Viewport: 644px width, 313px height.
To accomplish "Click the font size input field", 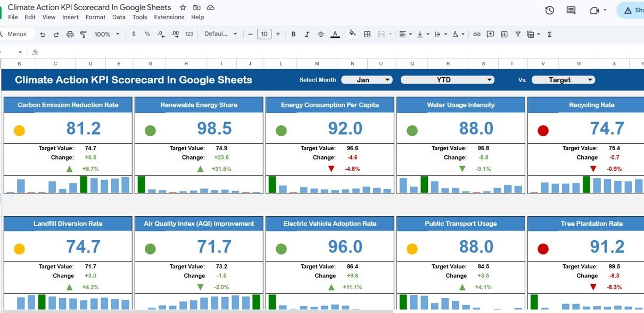I will point(264,34).
